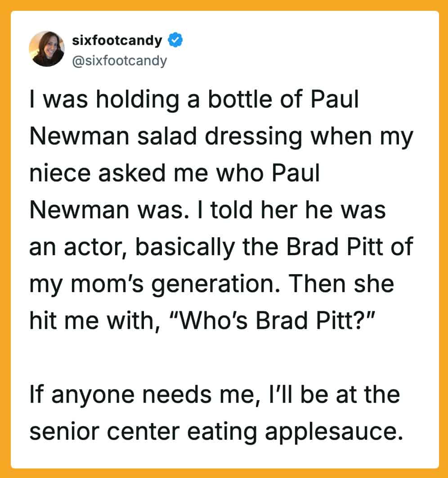Click the sixfootcandy profile avatar photo

(x=47, y=49)
